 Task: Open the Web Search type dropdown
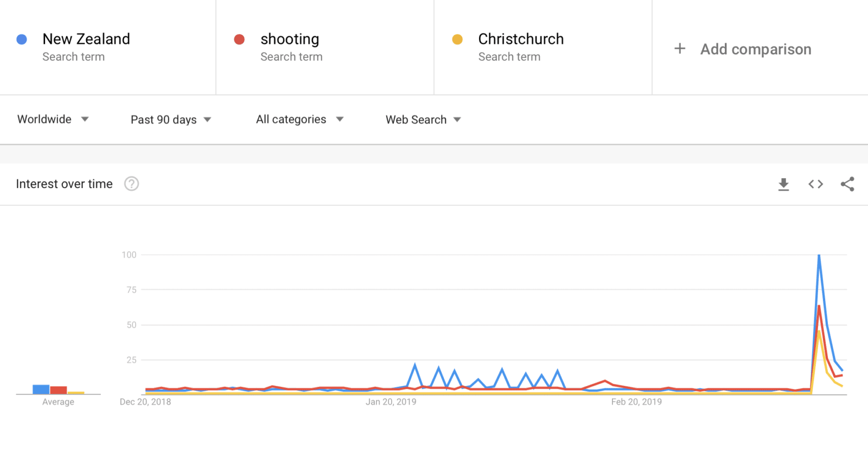(423, 120)
